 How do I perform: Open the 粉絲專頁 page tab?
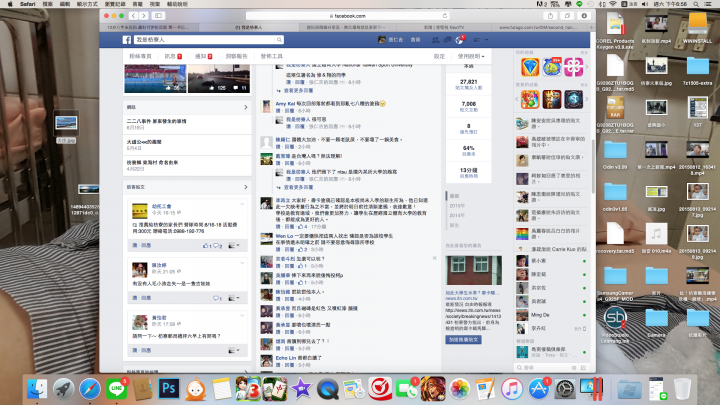coord(140,56)
